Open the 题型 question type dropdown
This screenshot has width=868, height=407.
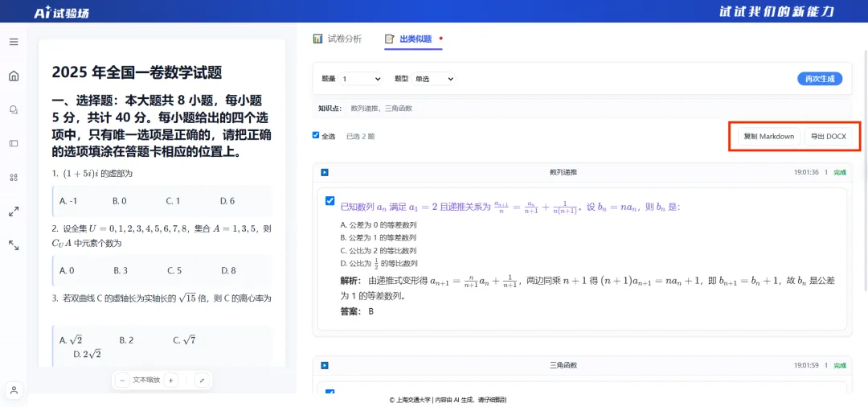click(433, 79)
